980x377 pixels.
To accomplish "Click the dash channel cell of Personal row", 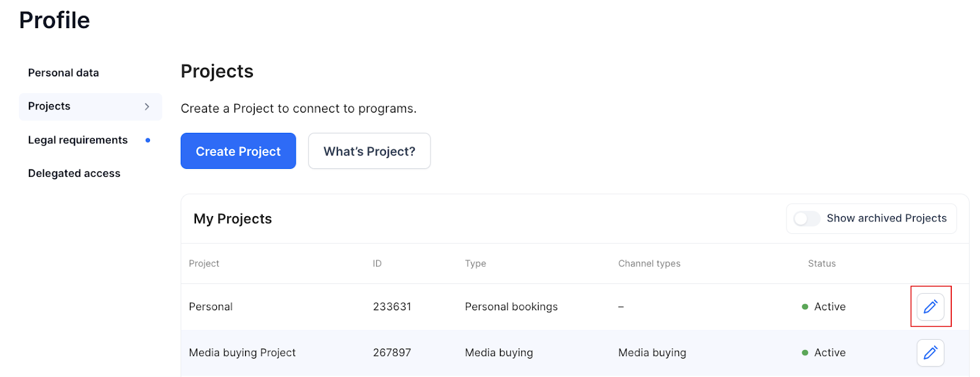I will [621, 307].
